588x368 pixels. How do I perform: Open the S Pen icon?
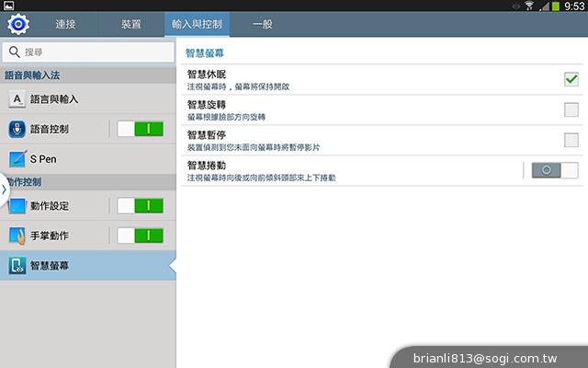tap(17, 159)
